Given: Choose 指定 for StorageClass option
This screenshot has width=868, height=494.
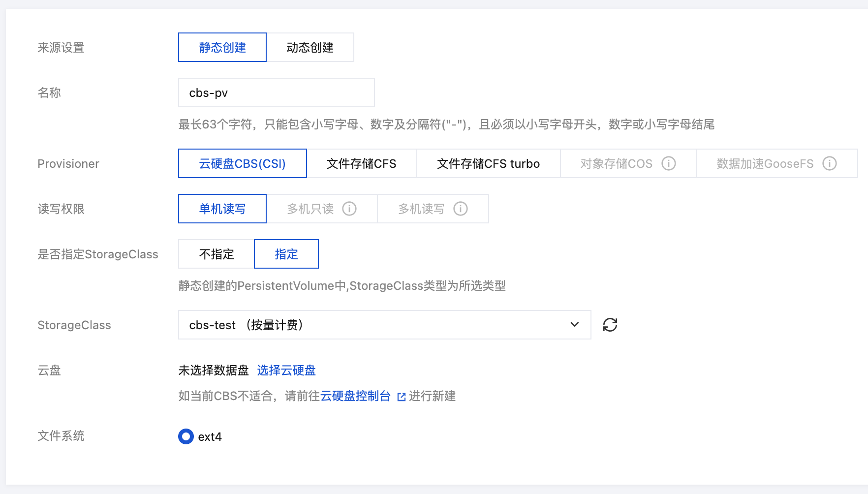Looking at the screenshot, I should click(x=286, y=254).
